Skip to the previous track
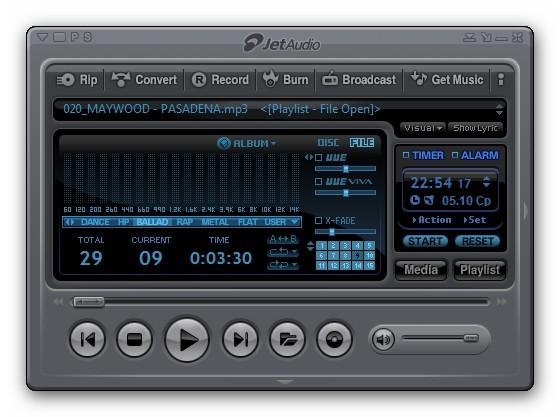Viewport: 560px width, 417px height. (88, 339)
